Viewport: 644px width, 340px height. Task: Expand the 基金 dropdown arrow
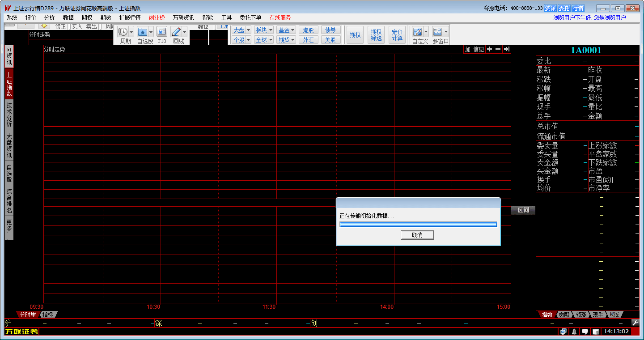pyautogui.click(x=293, y=30)
